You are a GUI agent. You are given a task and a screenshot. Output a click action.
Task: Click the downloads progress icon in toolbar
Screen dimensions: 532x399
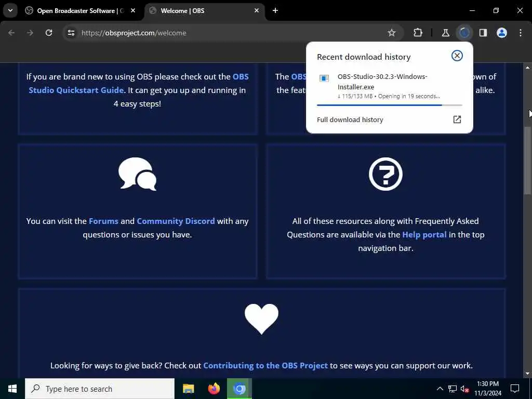(x=464, y=33)
